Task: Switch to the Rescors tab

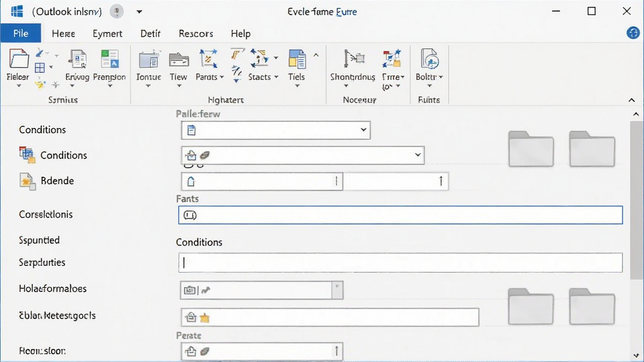Action: click(x=196, y=34)
